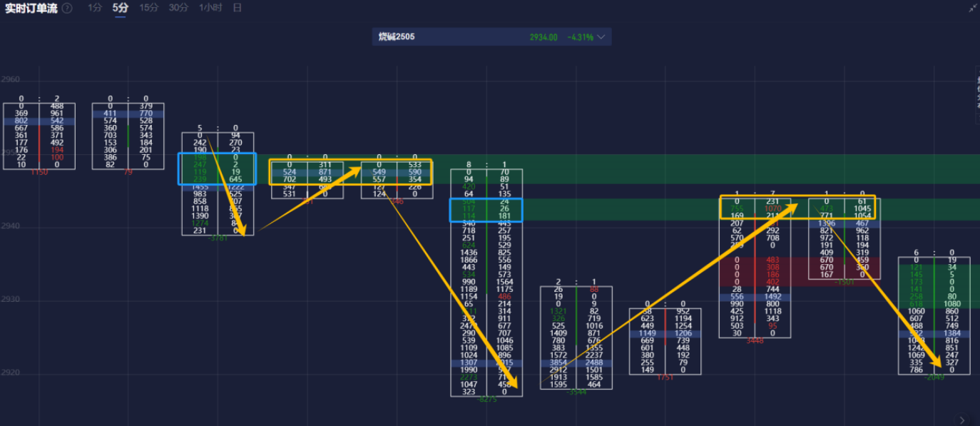The height and width of the screenshot is (426, 980).
Task: Select the 5分 timeframe tab
Action: click(x=121, y=8)
